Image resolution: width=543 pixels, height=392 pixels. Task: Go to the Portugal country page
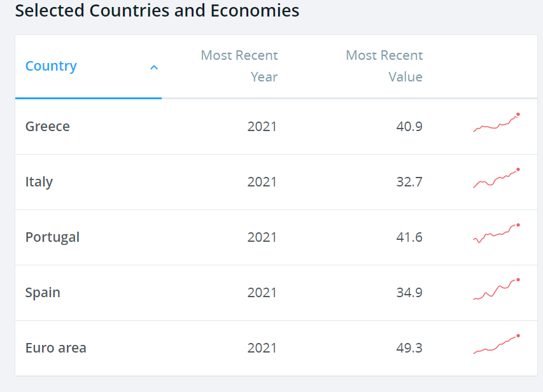(52, 237)
